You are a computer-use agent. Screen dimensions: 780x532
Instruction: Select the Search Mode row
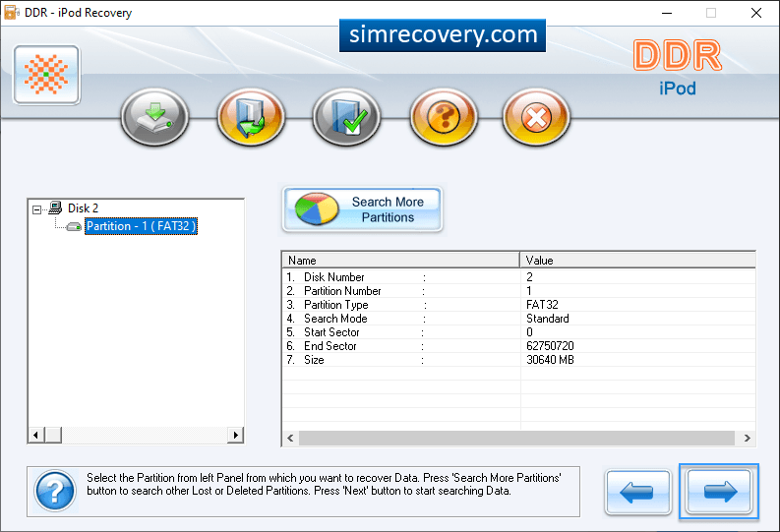pyautogui.click(x=518, y=319)
